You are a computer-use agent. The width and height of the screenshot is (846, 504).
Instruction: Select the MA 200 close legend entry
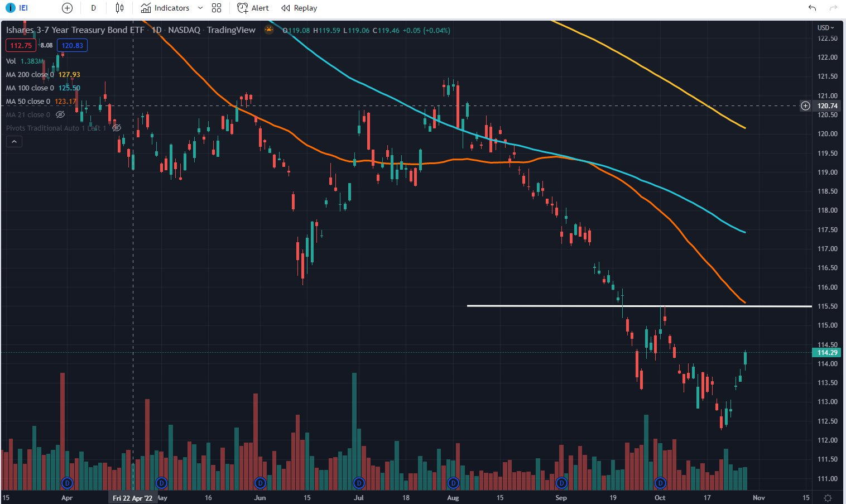(x=30, y=74)
